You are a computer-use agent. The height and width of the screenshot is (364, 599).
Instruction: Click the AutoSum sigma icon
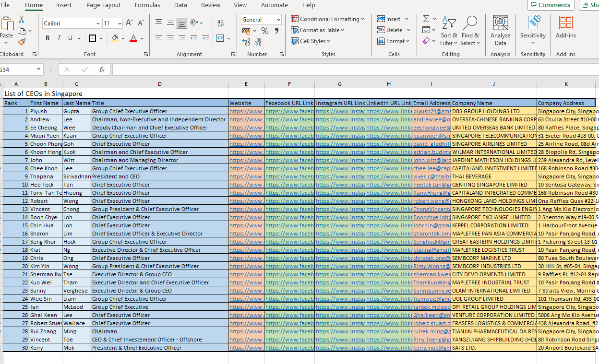pyautogui.click(x=426, y=19)
